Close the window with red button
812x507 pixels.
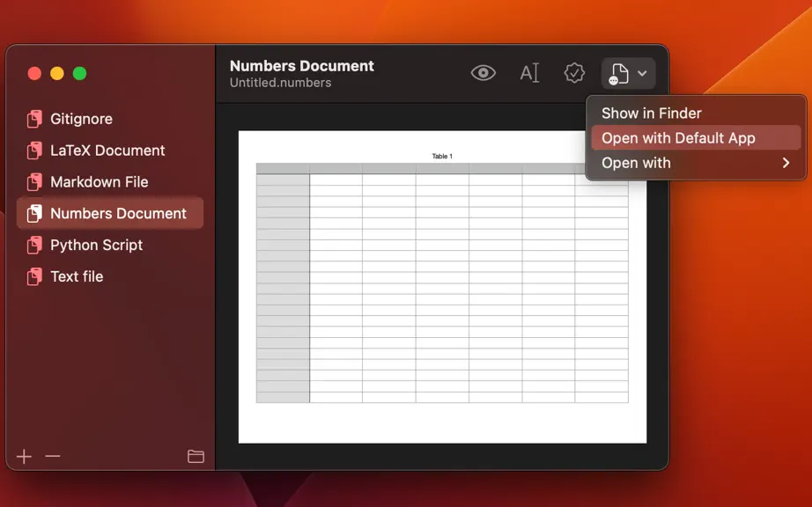coord(34,73)
